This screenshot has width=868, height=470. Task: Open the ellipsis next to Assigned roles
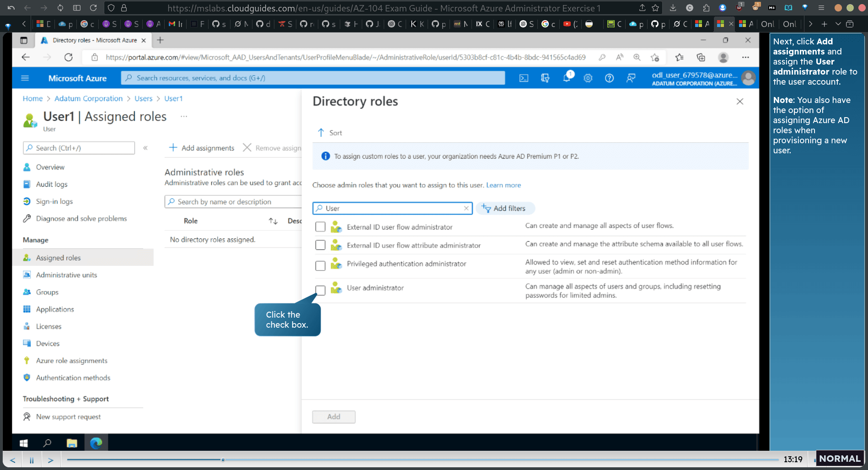tap(184, 116)
